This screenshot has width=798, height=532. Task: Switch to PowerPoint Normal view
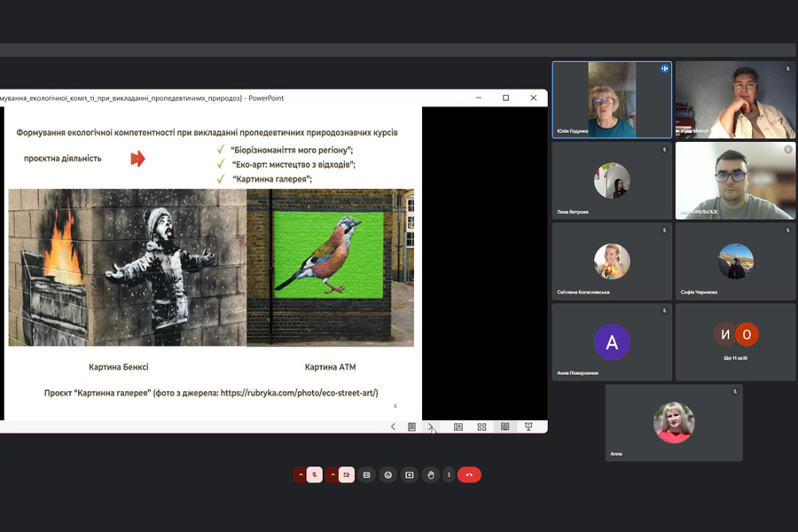(x=458, y=426)
